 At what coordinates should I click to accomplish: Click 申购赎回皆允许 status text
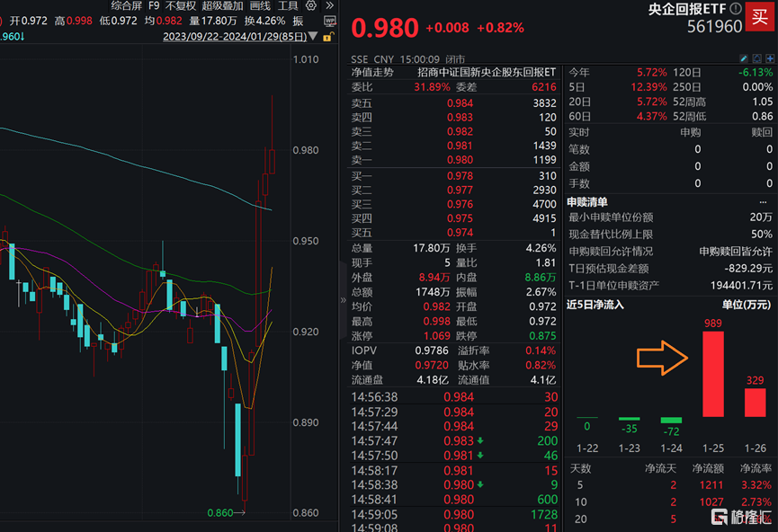point(736,252)
